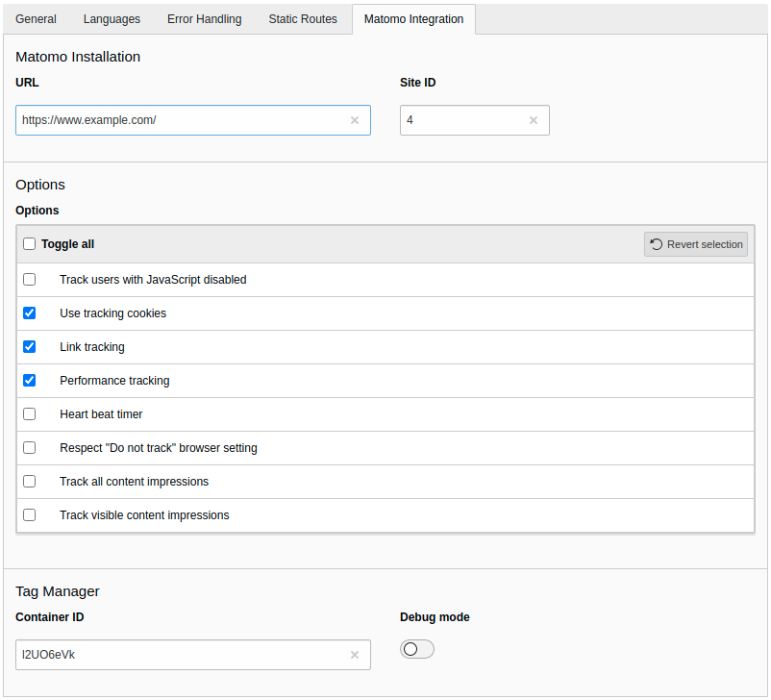Click the Site ID label
The image size is (771, 700).
pyautogui.click(x=417, y=82)
